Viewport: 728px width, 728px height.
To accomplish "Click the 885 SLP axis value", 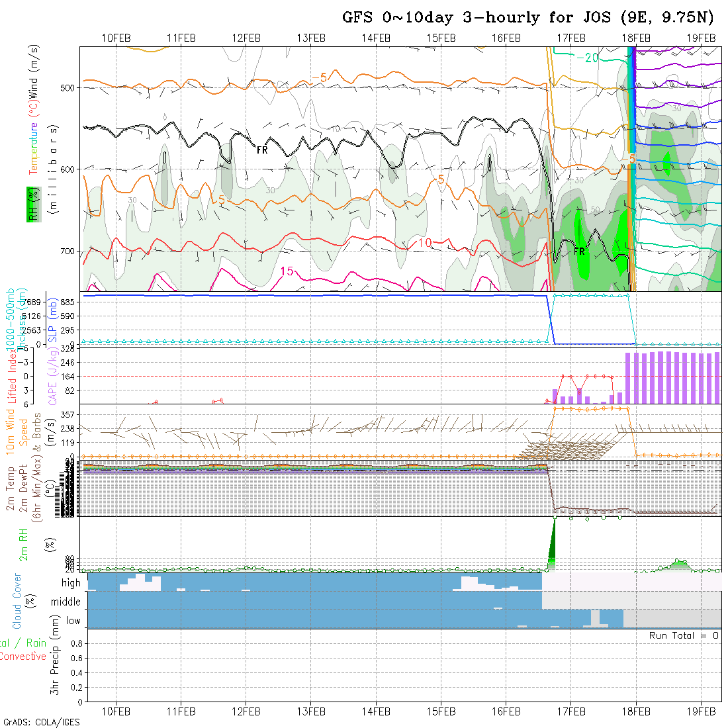I will tap(68, 302).
